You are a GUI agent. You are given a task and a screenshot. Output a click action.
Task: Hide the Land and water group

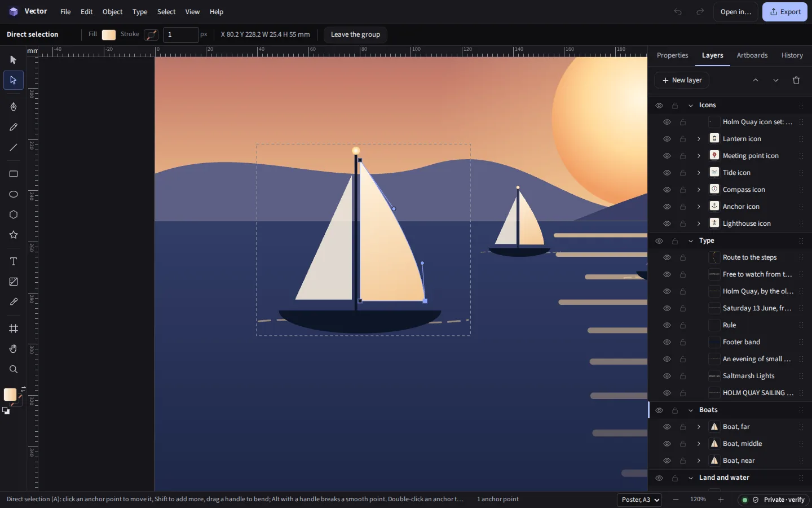point(659,478)
